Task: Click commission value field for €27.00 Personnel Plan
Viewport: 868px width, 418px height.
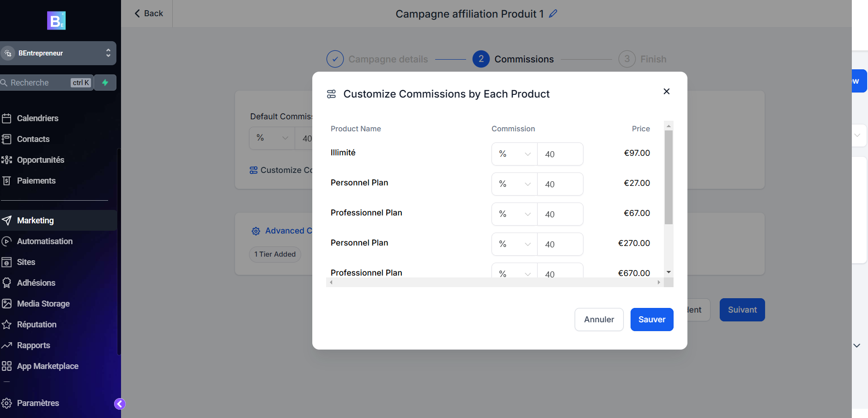Action: click(560, 184)
